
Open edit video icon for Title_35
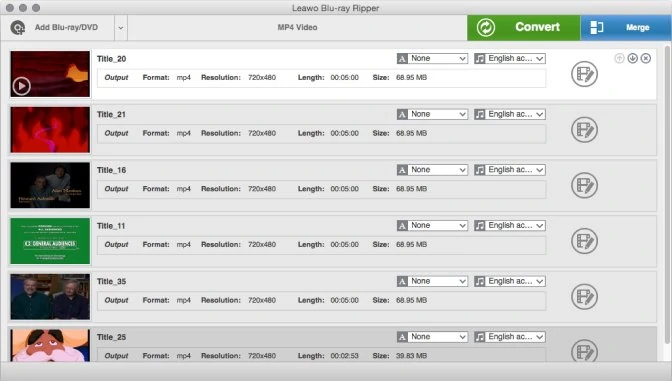pyautogui.click(x=584, y=297)
